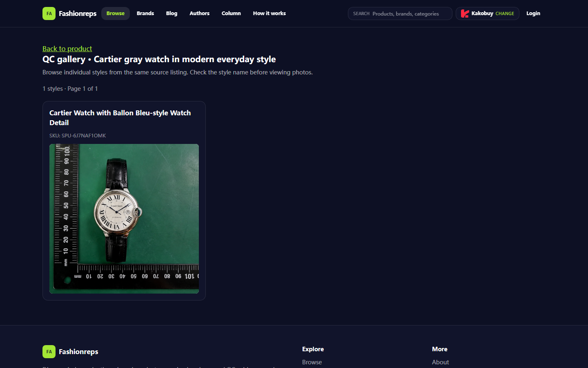This screenshot has height=368, width=588.
Task: Click the red Kakobuy agent icon
Action: pyautogui.click(x=465, y=13)
